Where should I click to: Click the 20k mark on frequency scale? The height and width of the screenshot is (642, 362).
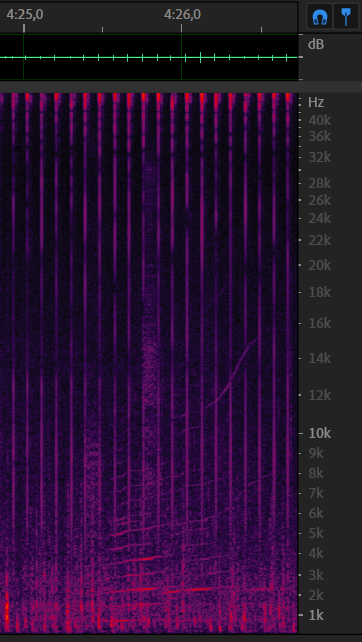point(320,265)
